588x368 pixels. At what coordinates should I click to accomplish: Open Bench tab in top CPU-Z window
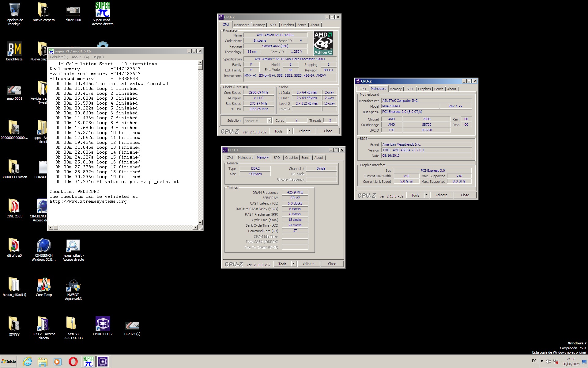pos(302,25)
